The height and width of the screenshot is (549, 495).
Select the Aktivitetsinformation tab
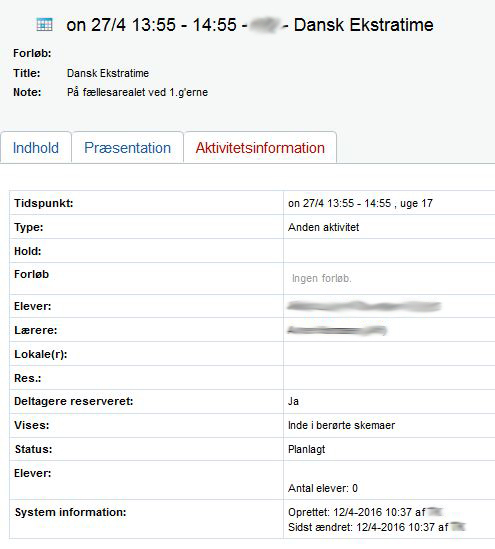pyautogui.click(x=260, y=148)
